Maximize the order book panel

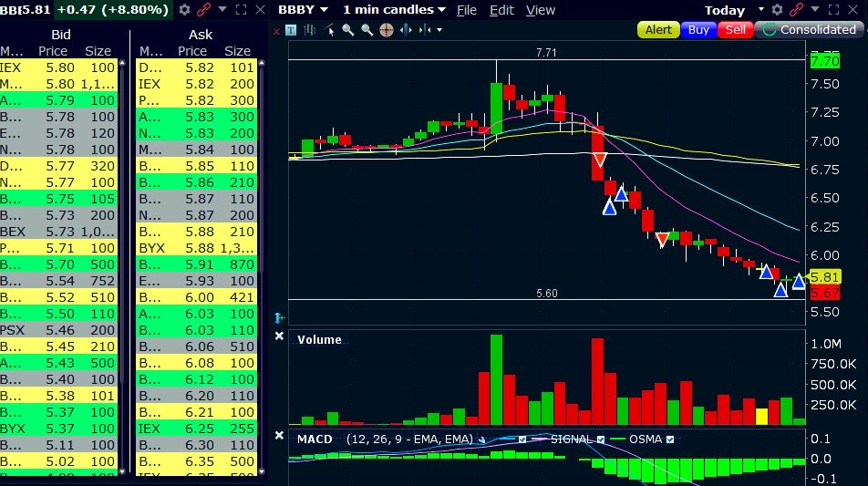point(241,9)
